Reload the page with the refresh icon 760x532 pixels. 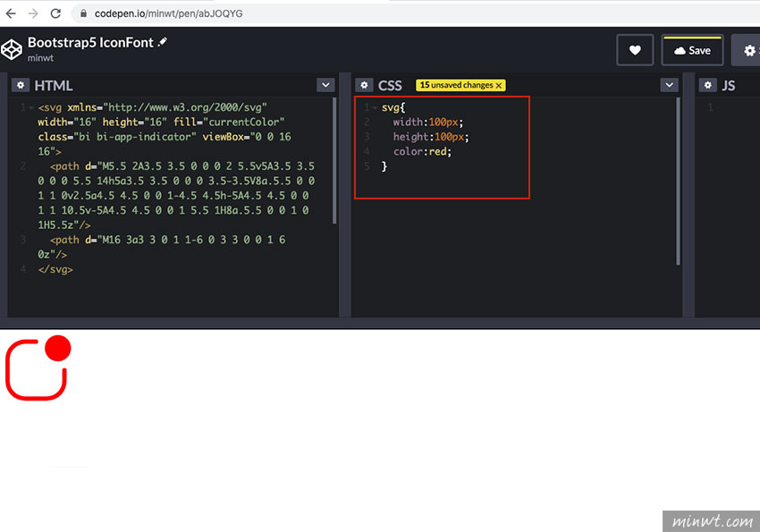coord(55,13)
